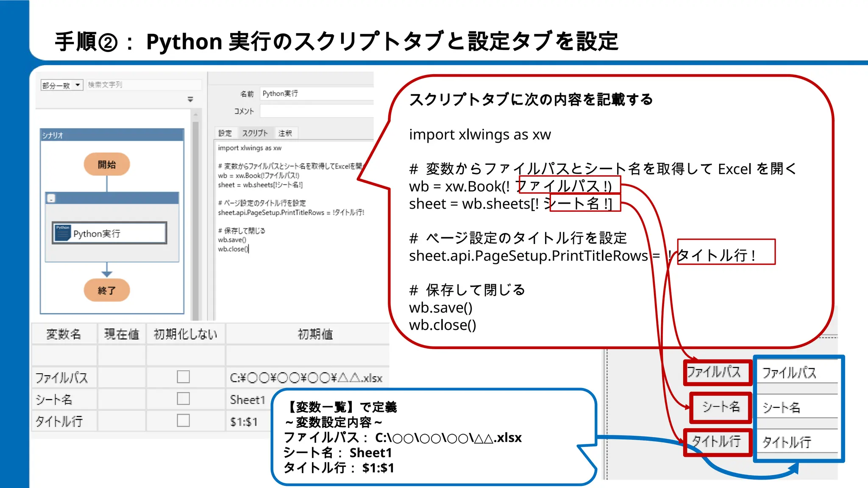Click the $1:$1 initial value cell
The height and width of the screenshot is (488, 868).
(x=249, y=421)
